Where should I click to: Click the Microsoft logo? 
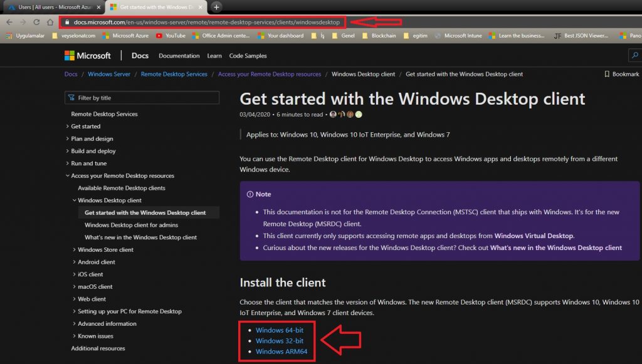click(x=88, y=56)
